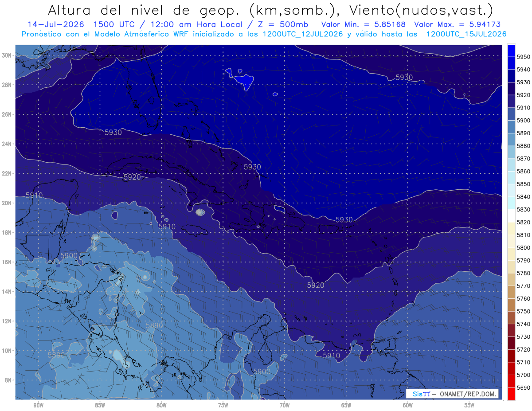Image resolution: width=532 pixels, height=411 pixels.
Task: Select the initialization stamp '1200UTC_12JUL2026'
Action: click(x=303, y=34)
